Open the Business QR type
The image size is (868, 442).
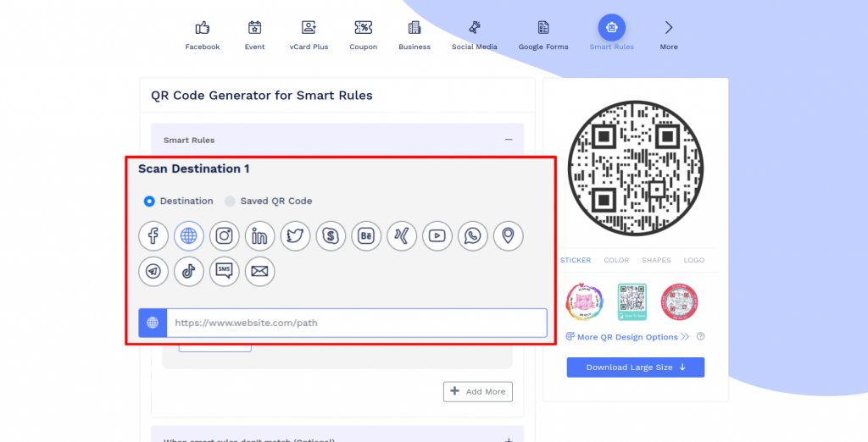(414, 28)
